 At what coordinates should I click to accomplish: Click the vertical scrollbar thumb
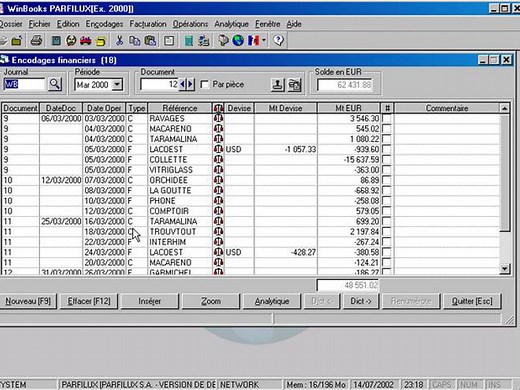[x=505, y=173]
